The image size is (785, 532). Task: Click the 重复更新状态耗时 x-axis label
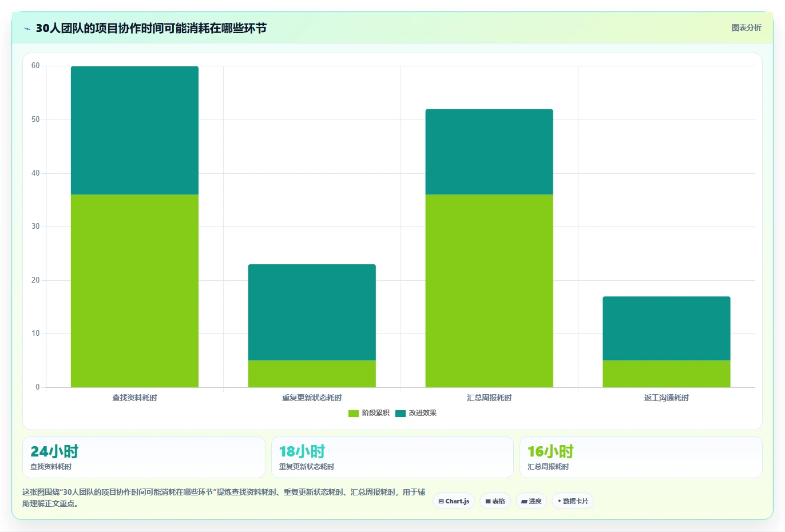(x=312, y=398)
